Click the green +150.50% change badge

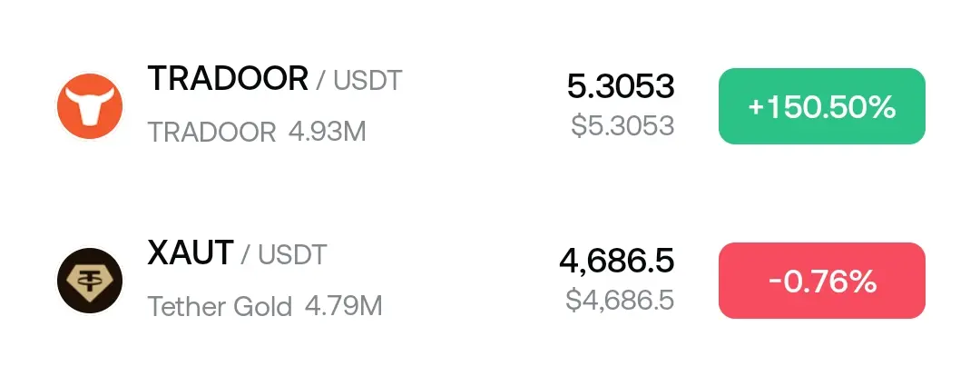point(822,106)
